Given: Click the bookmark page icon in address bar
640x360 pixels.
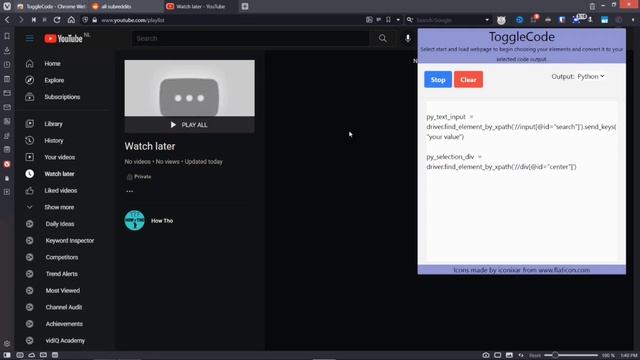Looking at the screenshot, I should (x=388, y=20).
